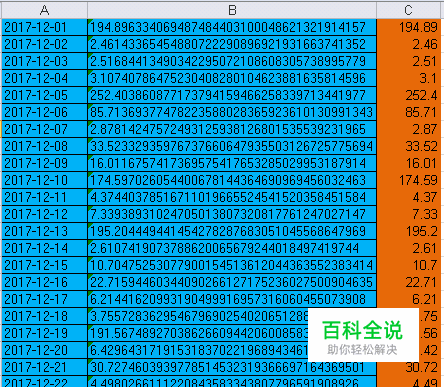Select rounded value 7.33
The height and width of the screenshot is (387, 444).
click(408, 214)
